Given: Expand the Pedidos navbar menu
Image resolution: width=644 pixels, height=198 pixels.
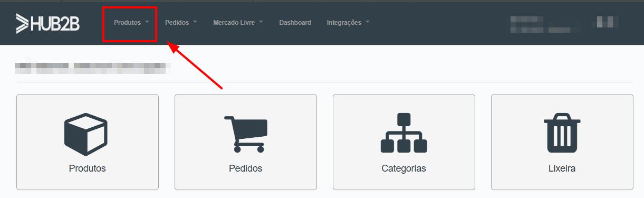Looking at the screenshot, I should (x=181, y=23).
